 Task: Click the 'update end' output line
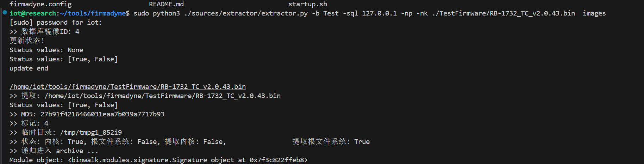[29, 68]
